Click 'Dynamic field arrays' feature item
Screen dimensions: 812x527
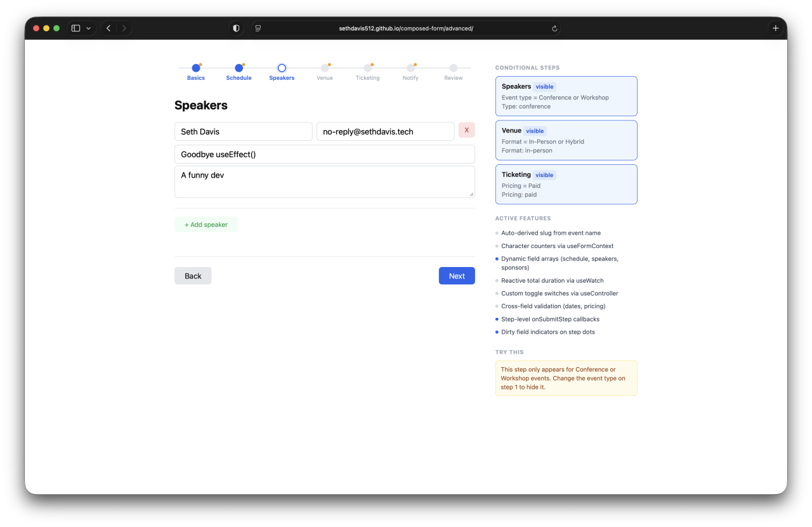560,263
